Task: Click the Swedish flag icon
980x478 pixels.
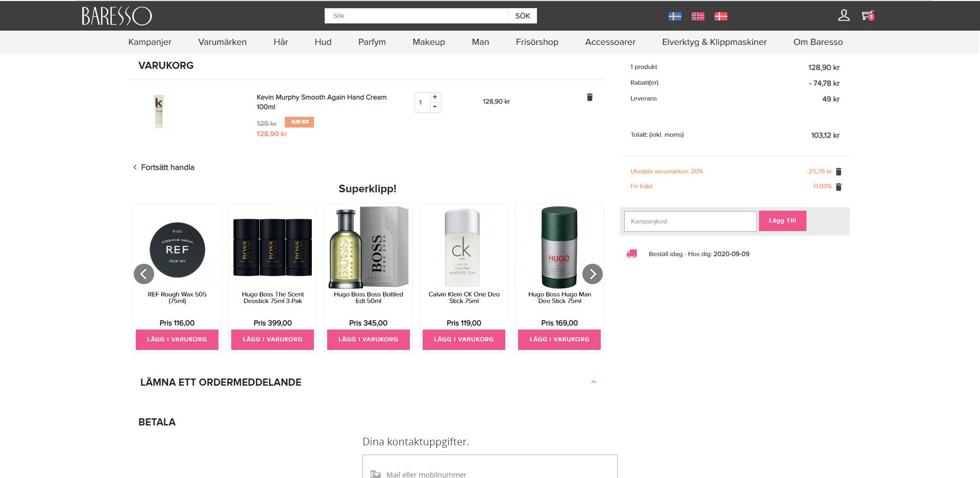Action: [x=675, y=16]
